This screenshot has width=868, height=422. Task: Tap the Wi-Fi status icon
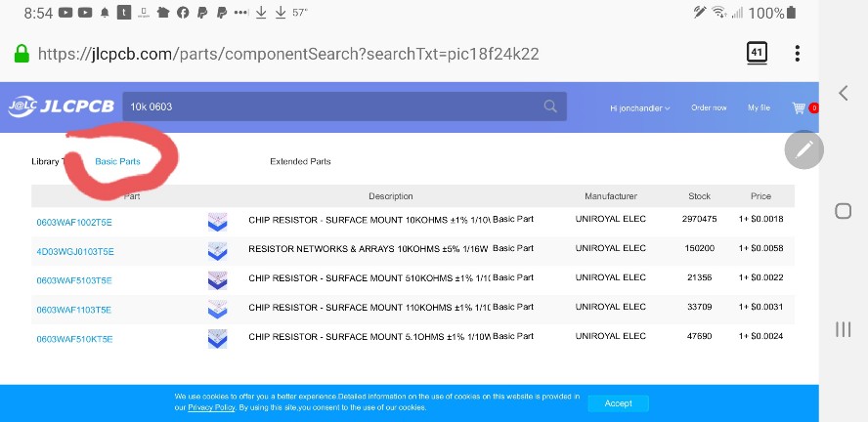(719, 13)
